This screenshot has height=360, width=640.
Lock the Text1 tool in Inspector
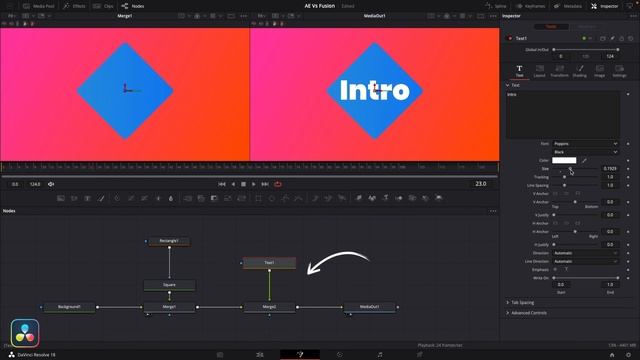pyautogui.click(x=622, y=38)
